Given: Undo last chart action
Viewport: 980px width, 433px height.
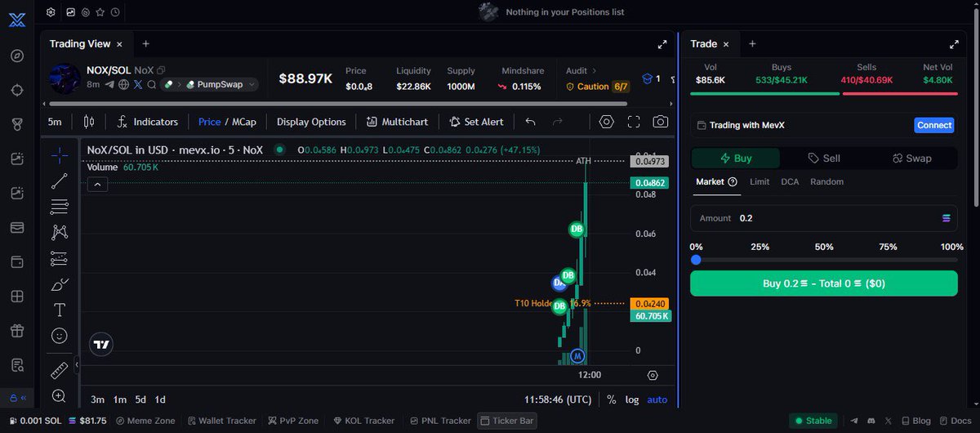Looking at the screenshot, I should point(530,122).
